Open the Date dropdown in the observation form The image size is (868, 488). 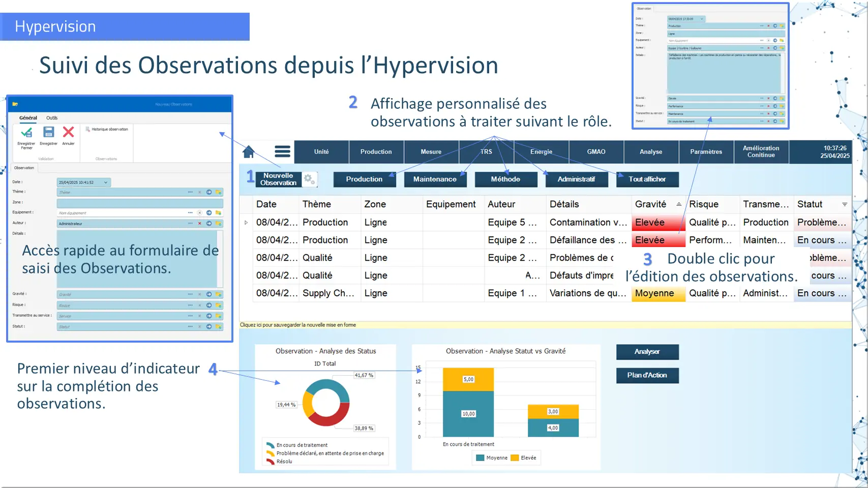(106, 182)
